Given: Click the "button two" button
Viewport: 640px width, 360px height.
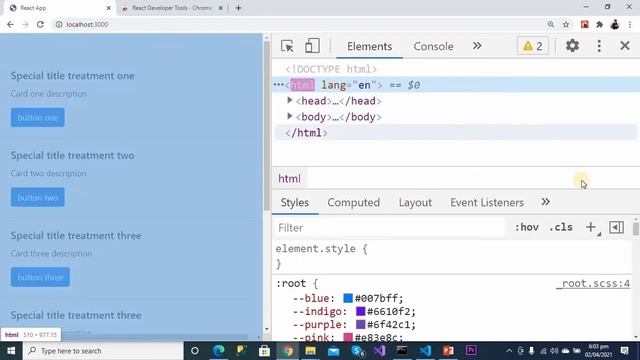Looking at the screenshot, I should pos(38,198).
